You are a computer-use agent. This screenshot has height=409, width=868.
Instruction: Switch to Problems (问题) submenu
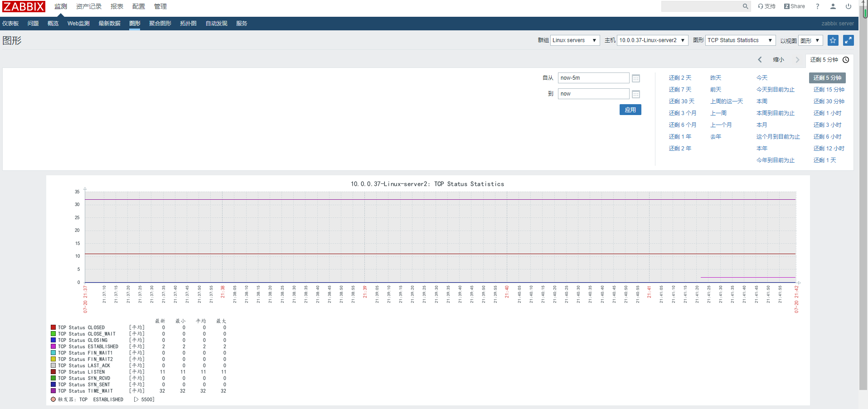pos(33,24)
